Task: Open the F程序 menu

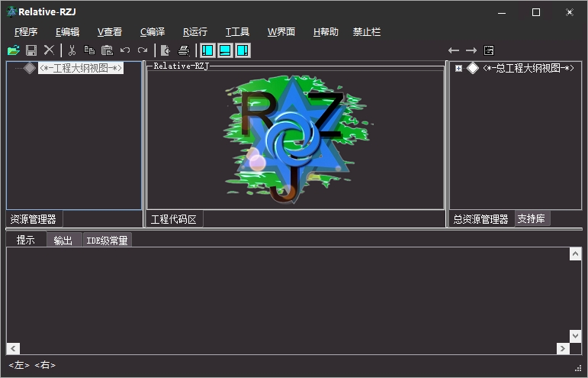Action: click(x=26, y=32)
